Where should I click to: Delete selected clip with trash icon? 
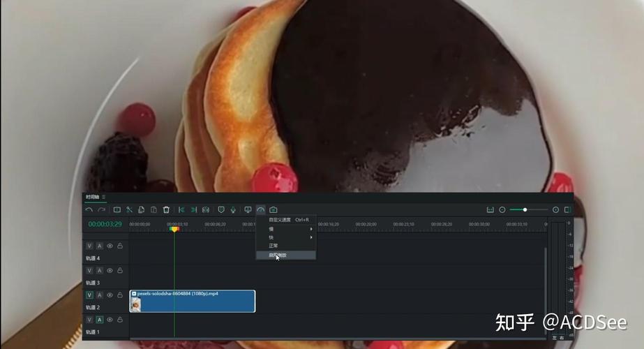pyautogui.click(x=166, y=209)
